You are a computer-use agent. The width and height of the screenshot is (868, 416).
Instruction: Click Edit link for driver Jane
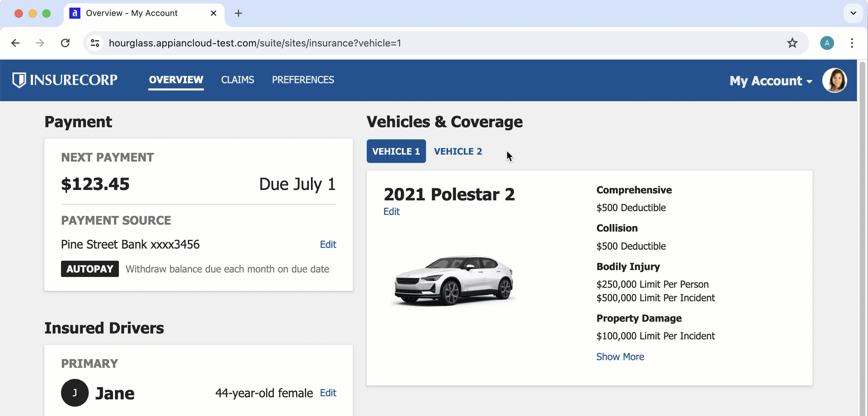point(328,392)
